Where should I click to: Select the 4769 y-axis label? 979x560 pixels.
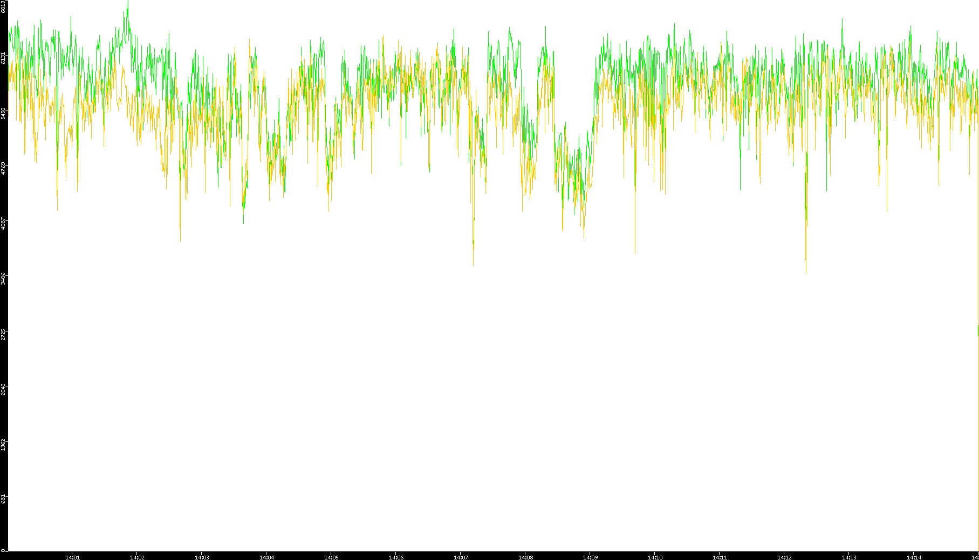4,169
